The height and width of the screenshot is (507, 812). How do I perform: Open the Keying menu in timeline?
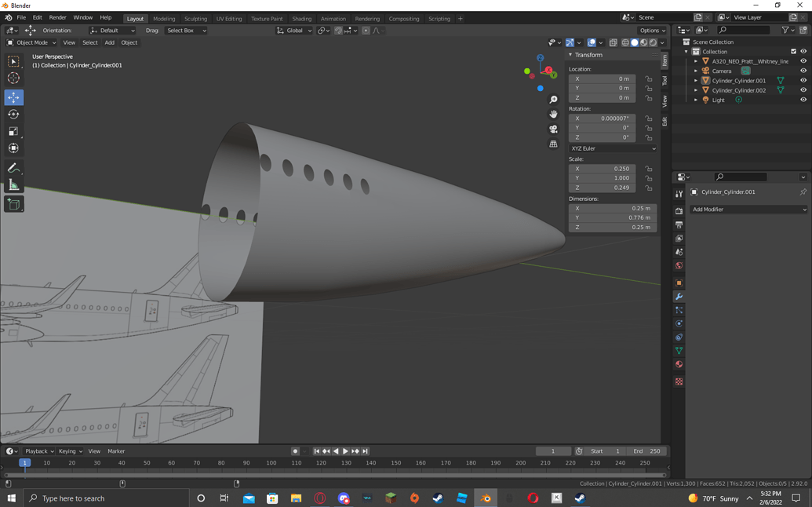(x=69, y=451)
